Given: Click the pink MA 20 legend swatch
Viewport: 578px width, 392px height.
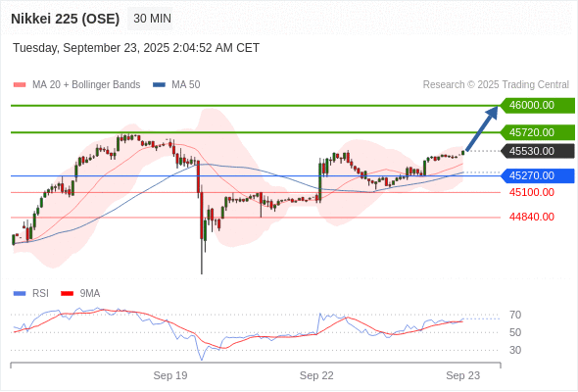Looking at the screenshot, I should click(x=20, y=85).
